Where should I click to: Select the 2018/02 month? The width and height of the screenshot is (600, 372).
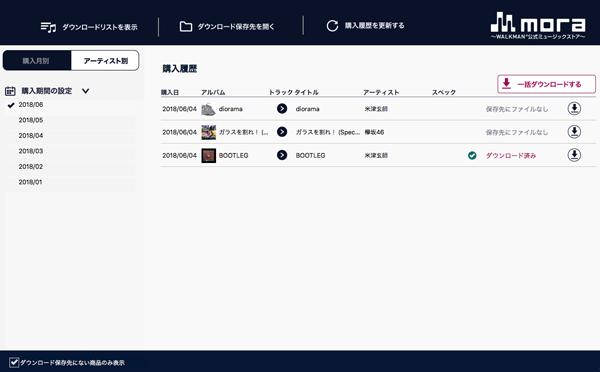(31, 166)
